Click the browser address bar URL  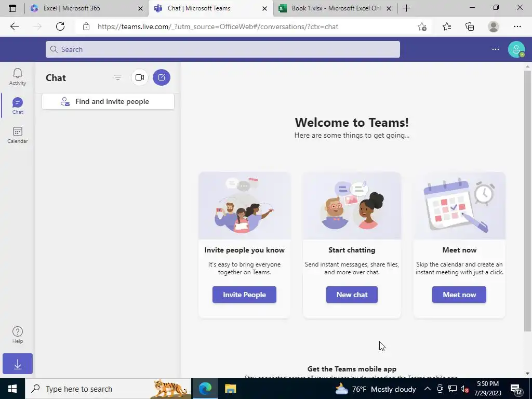tap(218, 26)
